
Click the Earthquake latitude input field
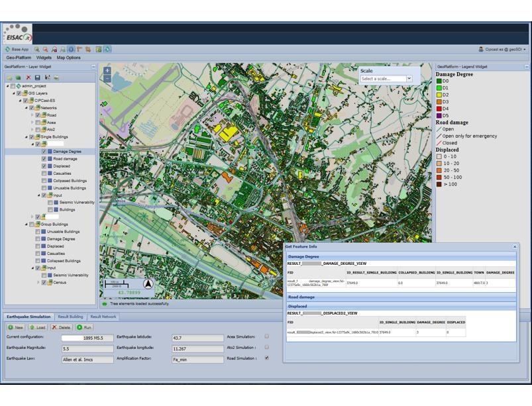coord(198,338)
